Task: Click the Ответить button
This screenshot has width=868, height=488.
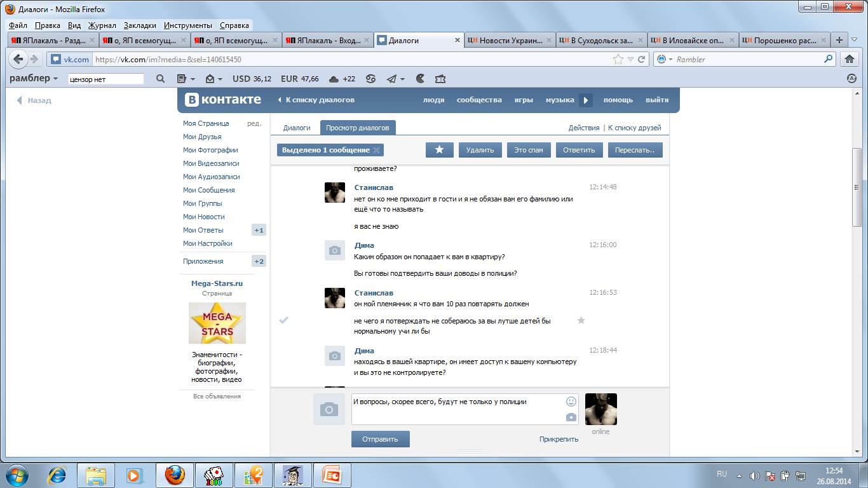Action: (x=579, y=150)
